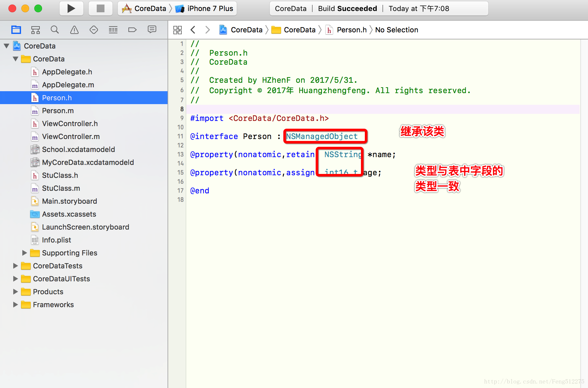Image resolution: width=588 pixels, height=388 pixels.
Task: Click CoreData folder in jump bar
Action: click(x=293, y=30)
